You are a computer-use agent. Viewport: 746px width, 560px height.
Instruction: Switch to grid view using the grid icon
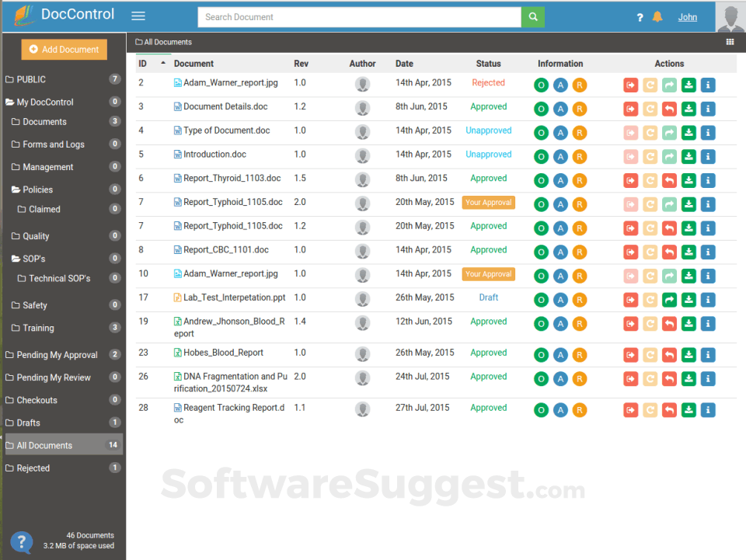(730, 42)
